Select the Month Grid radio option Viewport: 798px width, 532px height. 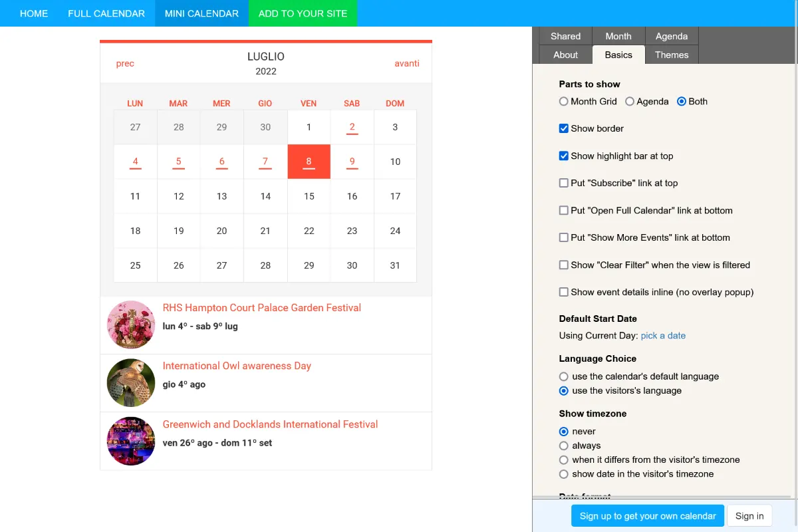564,102
